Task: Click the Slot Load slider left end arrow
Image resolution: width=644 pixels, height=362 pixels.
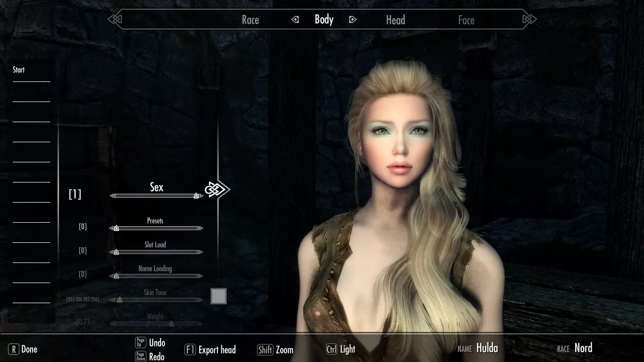Action: 112,252
